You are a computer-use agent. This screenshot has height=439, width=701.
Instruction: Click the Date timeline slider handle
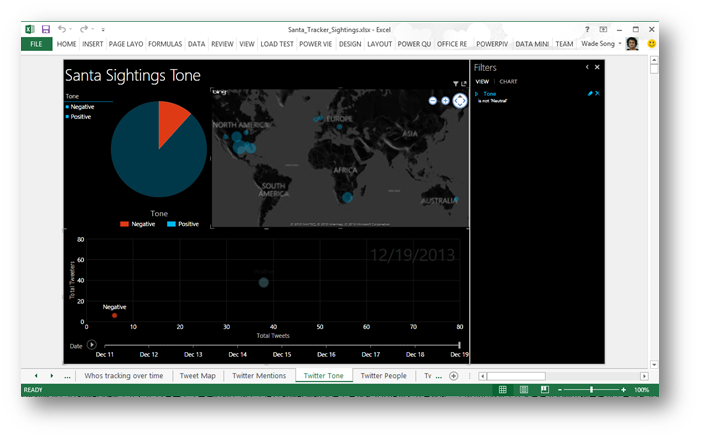(459, 345)
